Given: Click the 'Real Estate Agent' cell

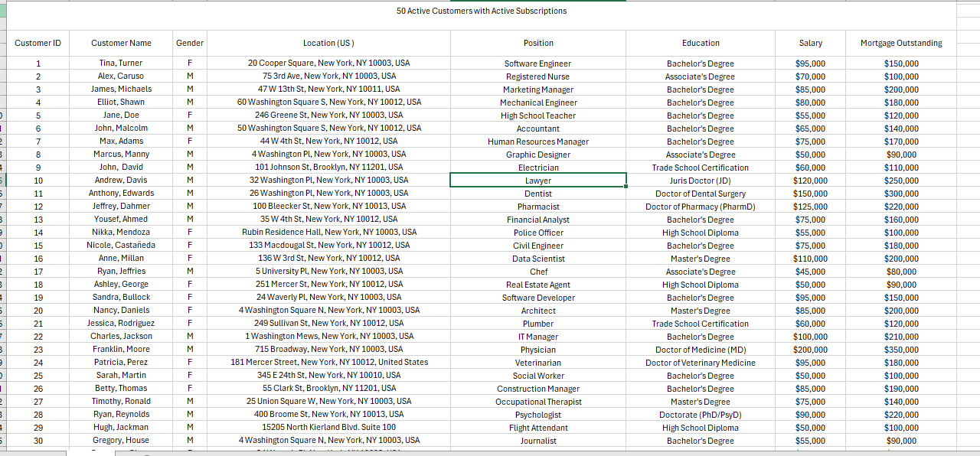Looking at the screenshot, I should 538,285.
